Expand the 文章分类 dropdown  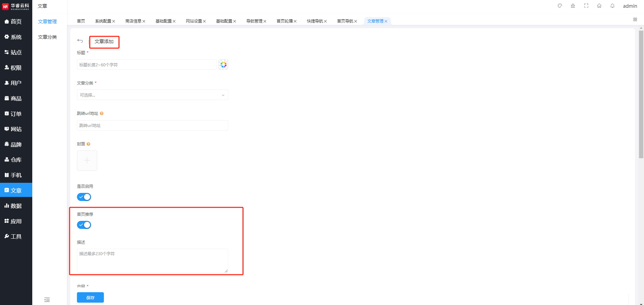coord(152,95)
